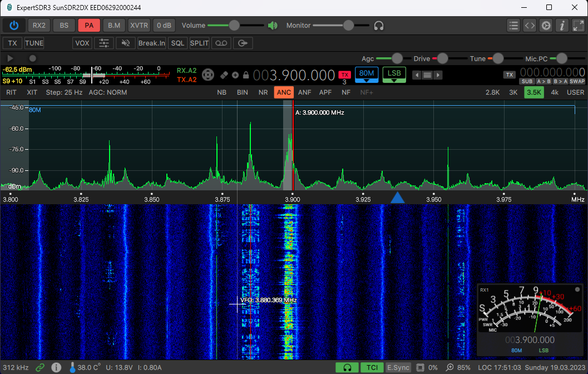The width and height of the screenshot is (588, 374).
Task: Click the info circle in status bar
Action: pos(56,367)
